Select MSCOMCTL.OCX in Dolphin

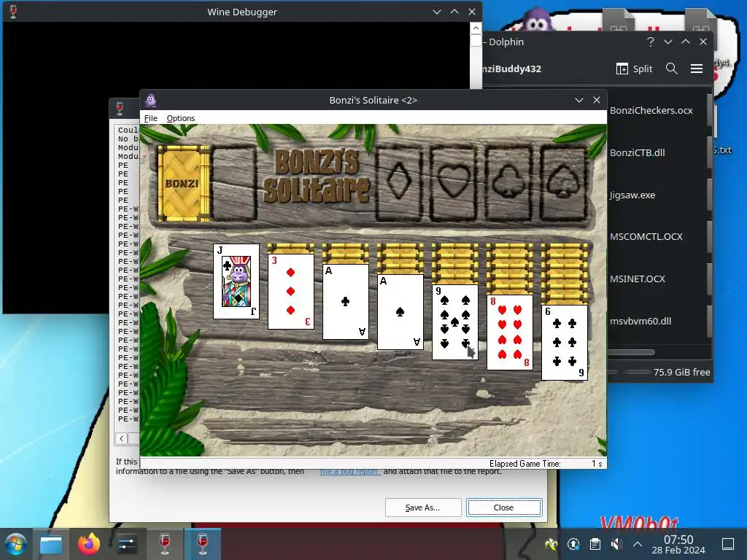pyautogui.click(x=646, y=237)
